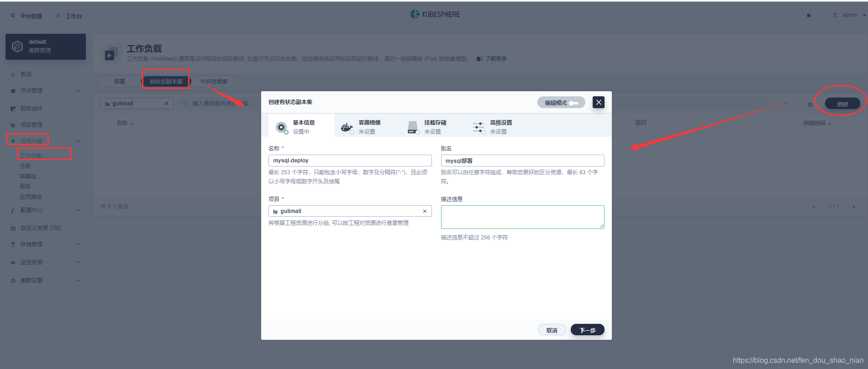Click the KubeSphere logo
This screenshot has height=369, width=868.
(435, 15)
